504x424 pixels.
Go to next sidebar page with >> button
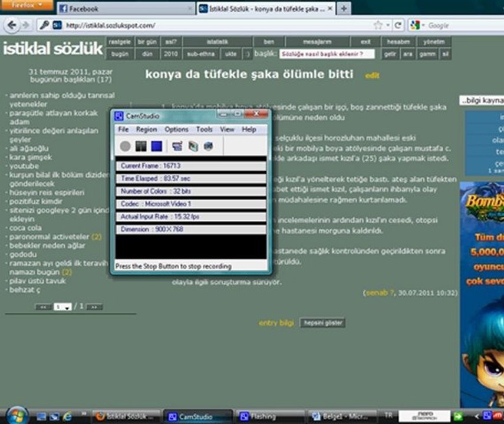94,307
